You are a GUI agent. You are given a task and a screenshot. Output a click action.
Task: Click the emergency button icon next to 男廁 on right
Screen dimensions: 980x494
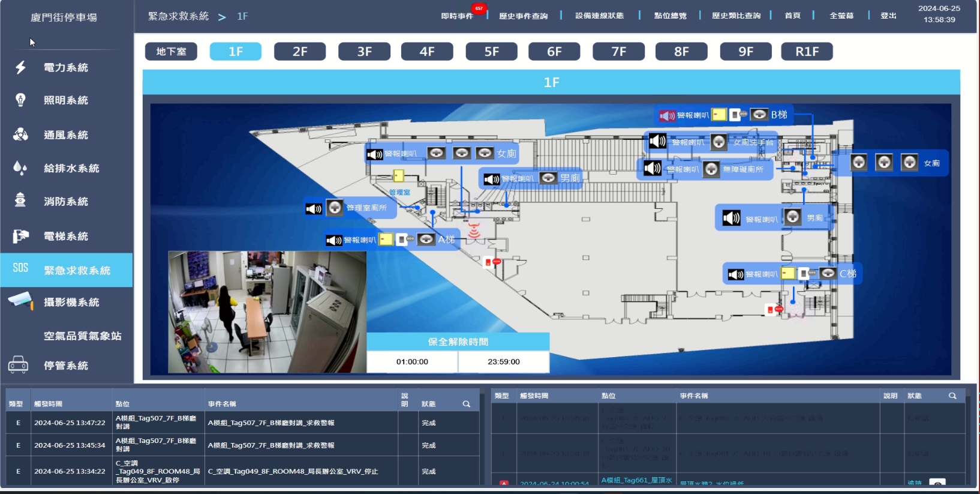[x=793, y=217]
